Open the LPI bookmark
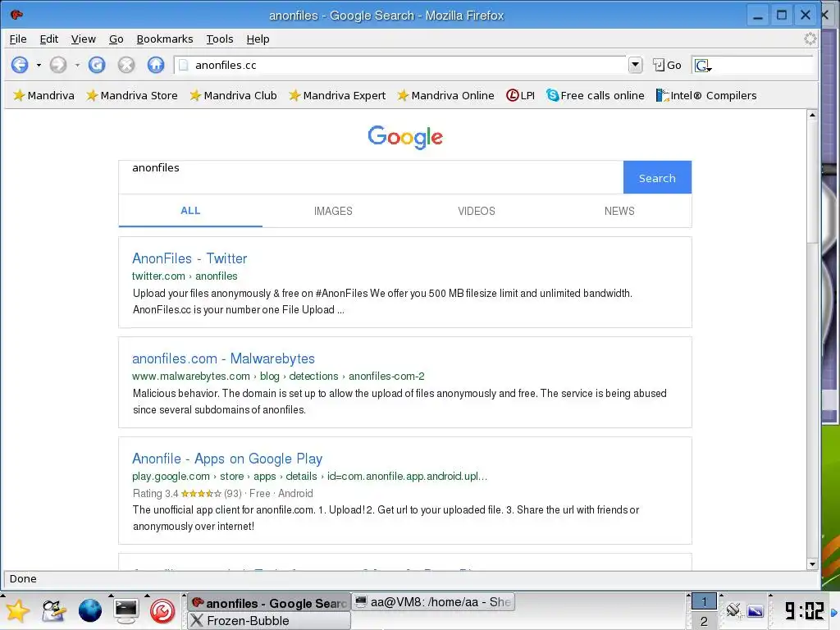This screenshot has width=840, height=630. (x=520, y=95)
